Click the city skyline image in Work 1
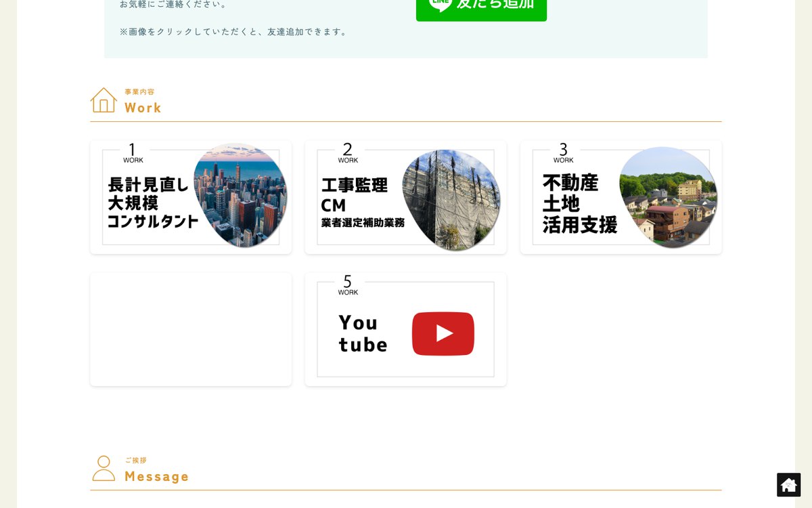The height and width of the screenshot is (508, 812). [240, 195]
